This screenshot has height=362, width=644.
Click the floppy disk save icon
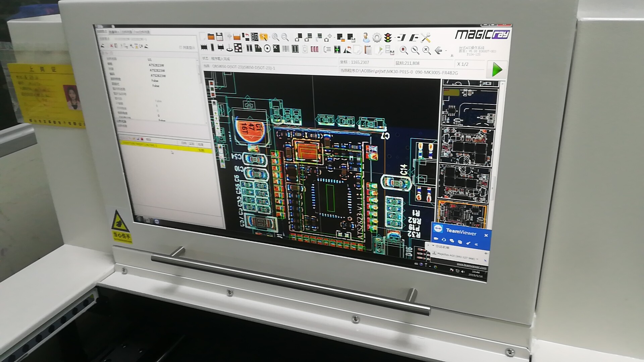coord(220,37)
